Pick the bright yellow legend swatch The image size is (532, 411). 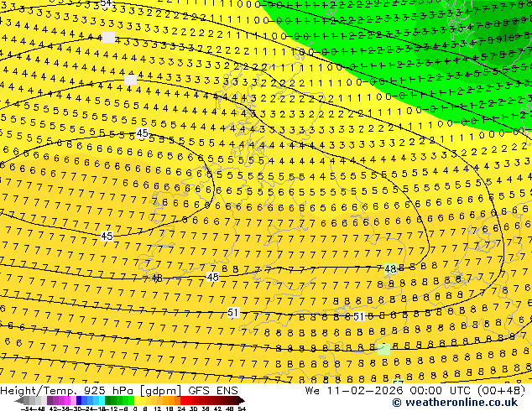[x=137, y=400]
